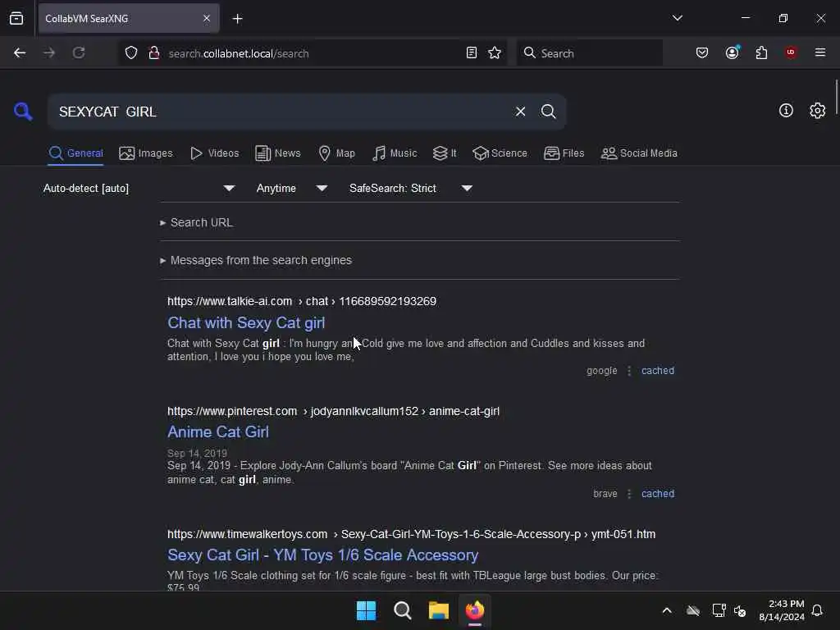Click the talkie-ai.com result URL
Viewport: 840px width, 630px height.
[302, 301]
